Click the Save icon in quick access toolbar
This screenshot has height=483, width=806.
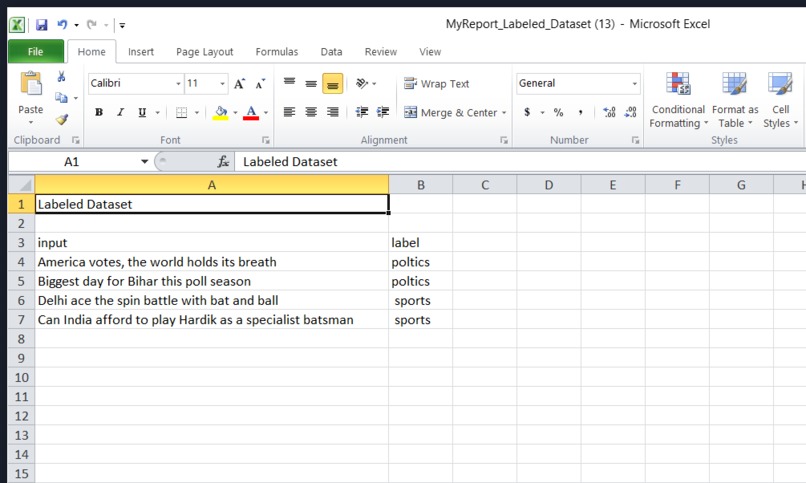[x=42, y=25]
